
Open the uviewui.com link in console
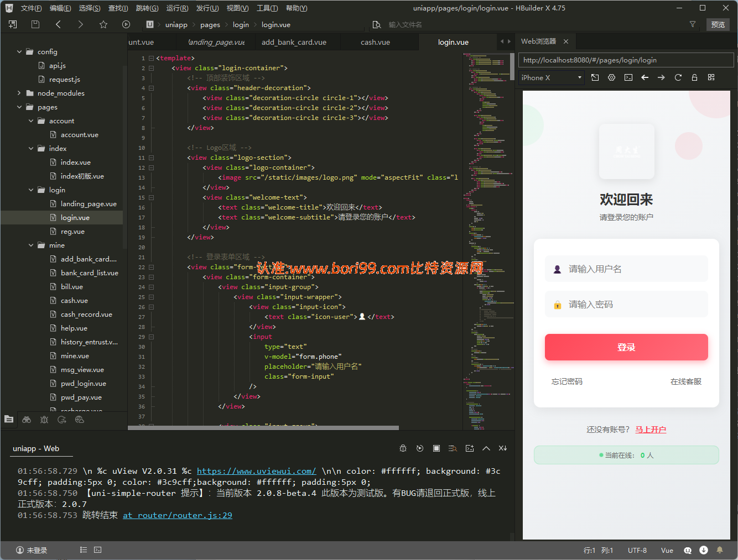point(256,471)
